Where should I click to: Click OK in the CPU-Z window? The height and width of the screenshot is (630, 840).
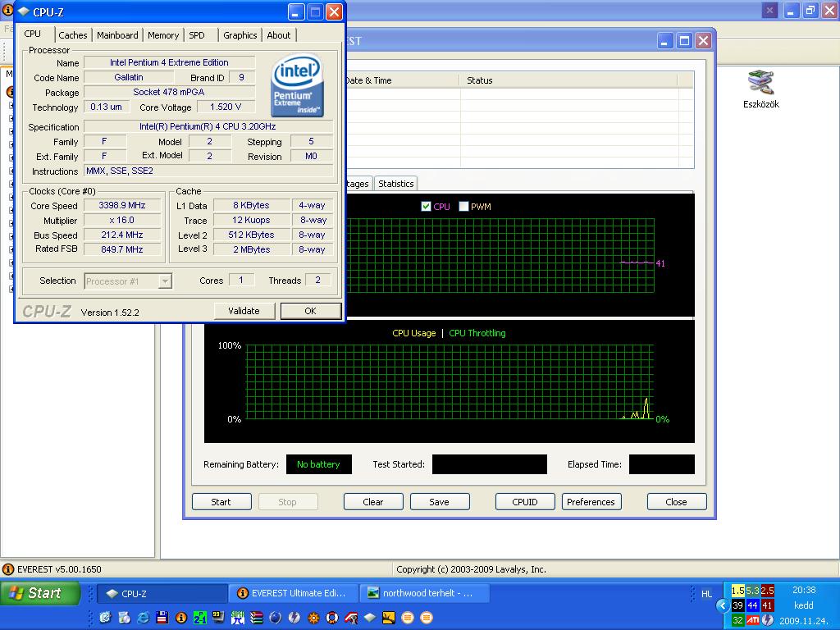point(311,311)
